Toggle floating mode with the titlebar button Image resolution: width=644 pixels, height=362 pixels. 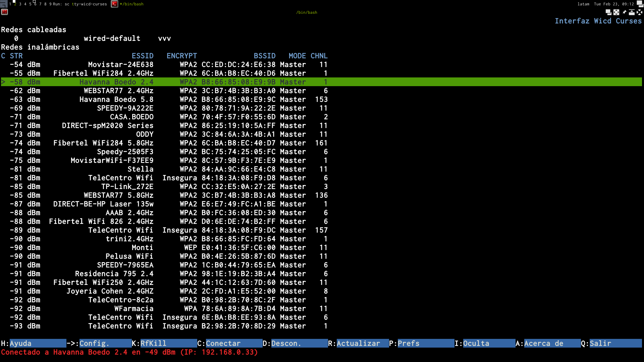point(608,12)
